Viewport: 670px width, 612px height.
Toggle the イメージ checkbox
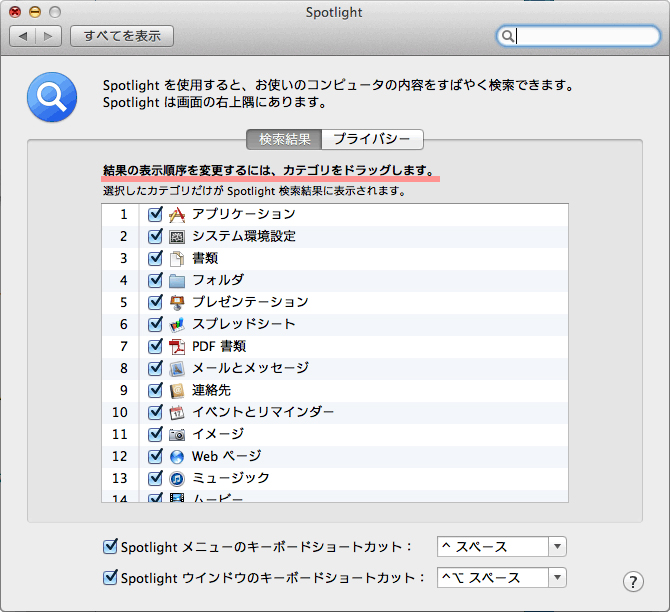155,433
